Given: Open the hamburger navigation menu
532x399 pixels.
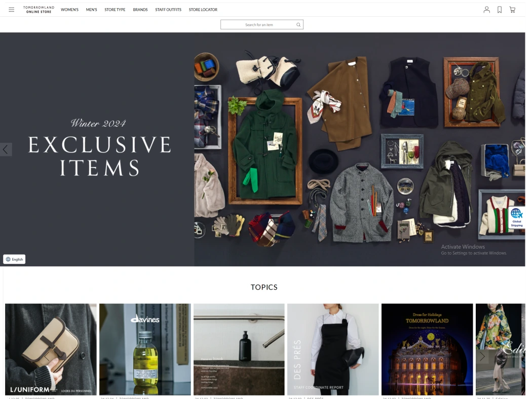Looking at the screenshot, I should coord(11,10).
